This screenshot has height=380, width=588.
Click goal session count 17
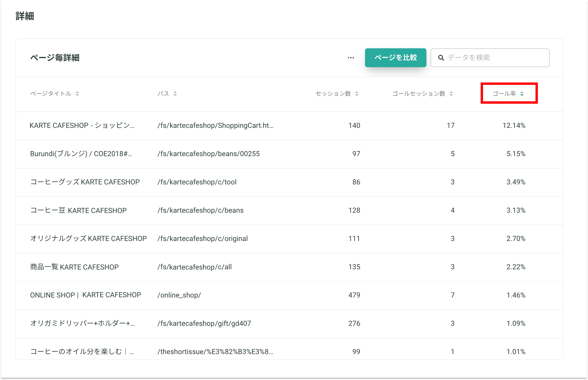tap(451, 125)
